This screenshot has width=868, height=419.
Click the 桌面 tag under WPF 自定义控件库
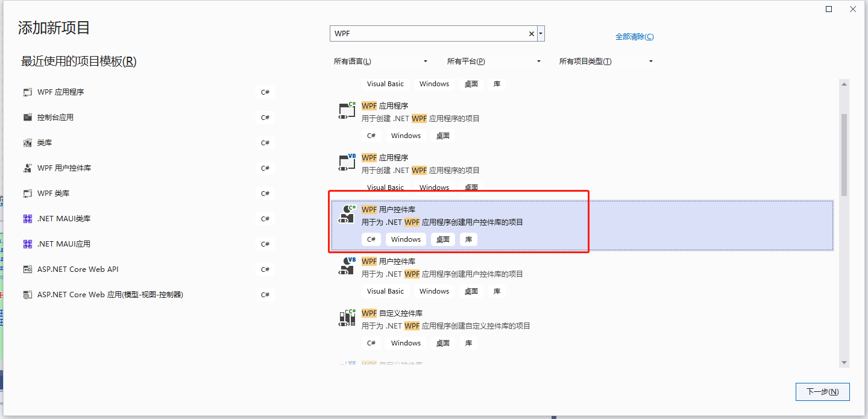tap(443, 343)
